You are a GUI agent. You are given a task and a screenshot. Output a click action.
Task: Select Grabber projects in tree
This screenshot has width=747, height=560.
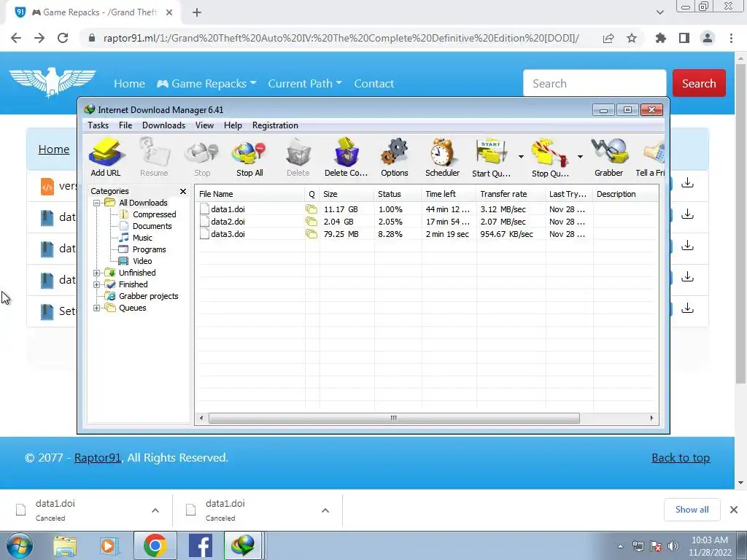click(x=148, y=296)
